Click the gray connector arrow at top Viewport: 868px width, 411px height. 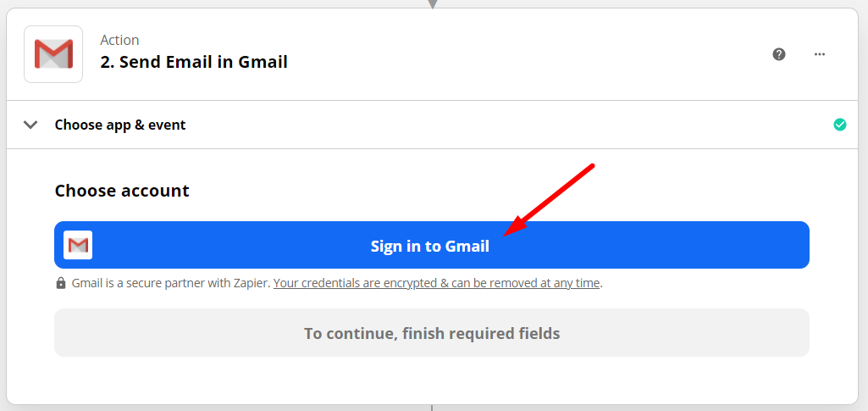(x=433, y=4)
